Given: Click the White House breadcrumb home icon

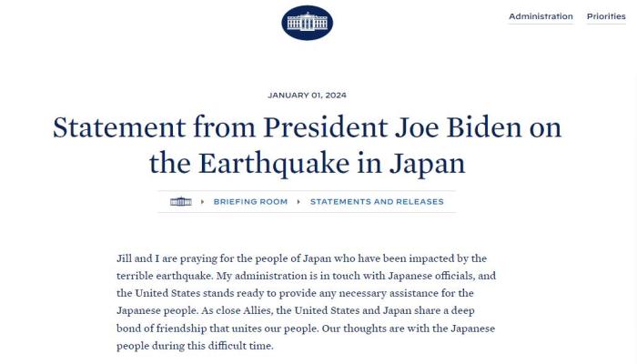Looking at the screenshot, I should [180, 201].
